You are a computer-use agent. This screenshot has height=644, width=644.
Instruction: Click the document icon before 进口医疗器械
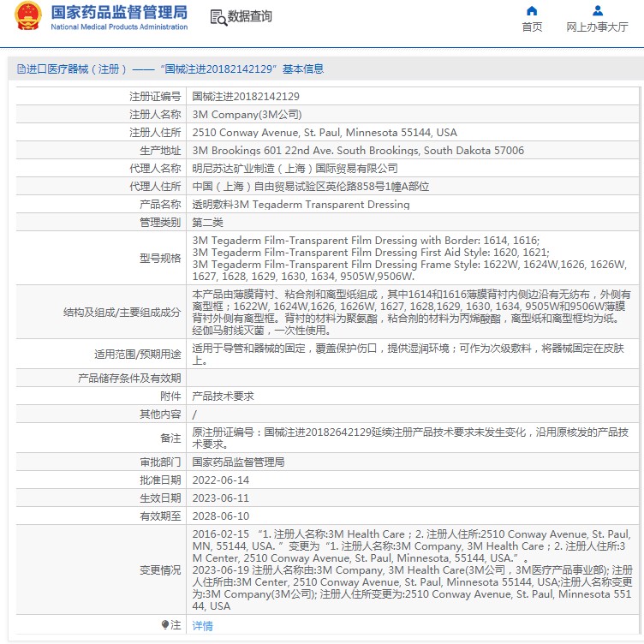point(21,69)
